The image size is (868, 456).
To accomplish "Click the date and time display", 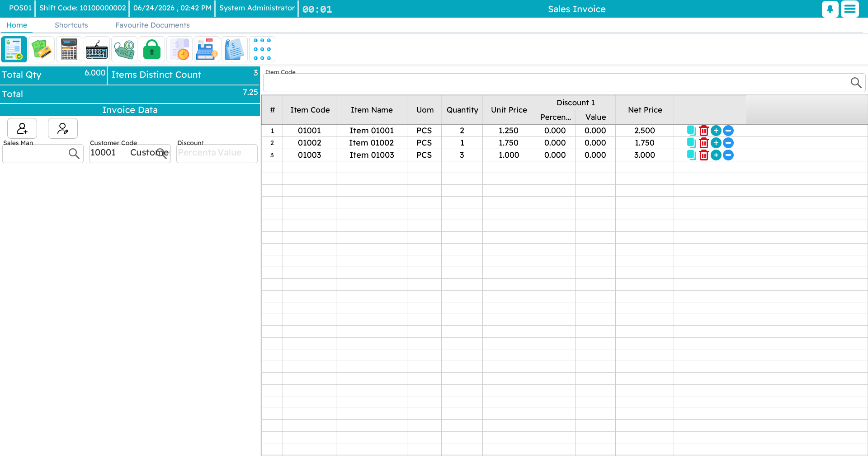I will (x=172, y=8).
